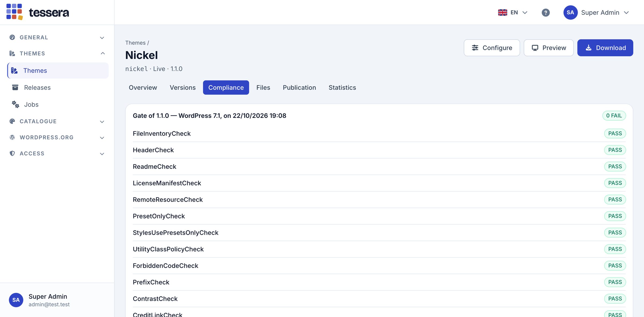Screen dimensions: 644x317
Task: Click the download arrow icon
Action: [x=588, y=48]
